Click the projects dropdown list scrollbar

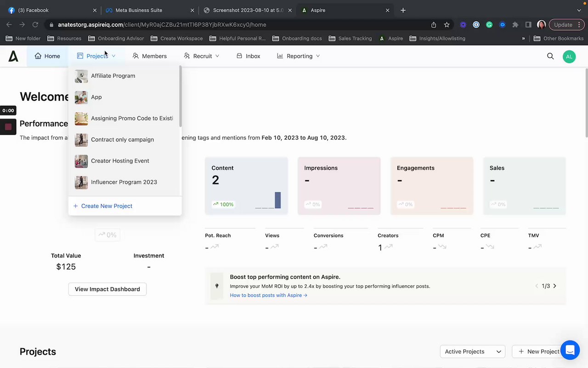coord(180,97)
